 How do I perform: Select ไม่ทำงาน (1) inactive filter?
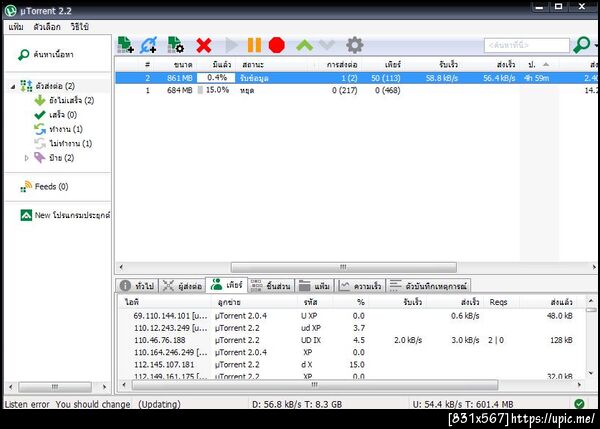63,144
